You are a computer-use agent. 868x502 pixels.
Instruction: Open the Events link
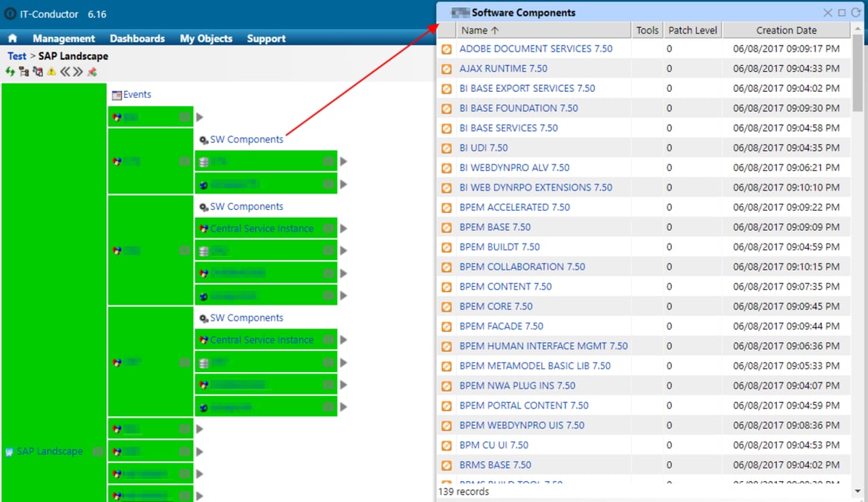(137, 94)
